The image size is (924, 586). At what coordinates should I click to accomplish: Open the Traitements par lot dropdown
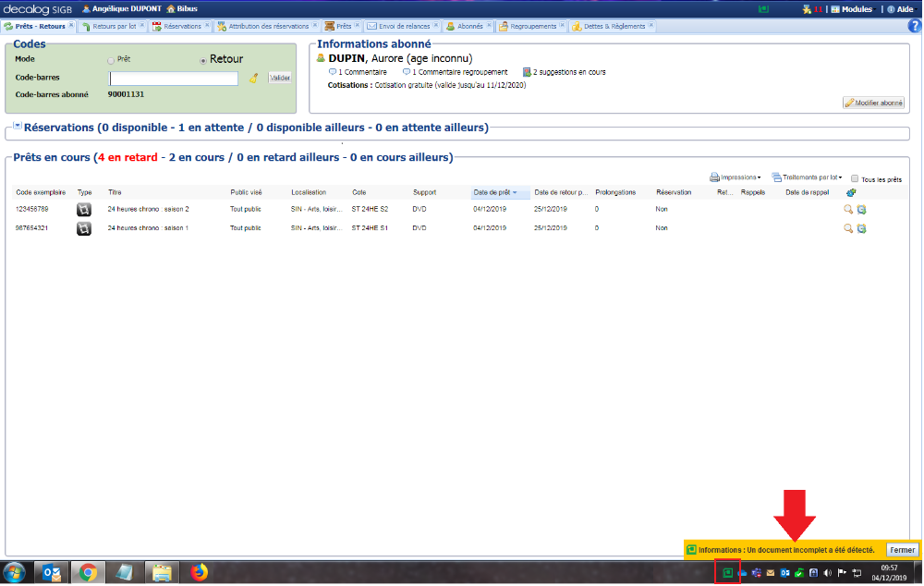point(841,177)
